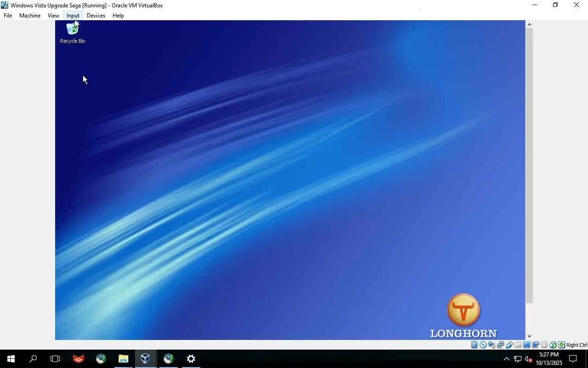This screenshot has height=368, width=588.
Task: Click the VirtualBox title bar window icon
Action: click(5, 5)
